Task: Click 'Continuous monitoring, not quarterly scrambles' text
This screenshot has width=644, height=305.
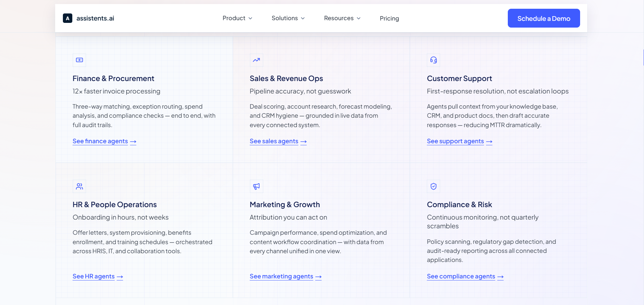Action: pyautogui.click(x=483, y=222)
